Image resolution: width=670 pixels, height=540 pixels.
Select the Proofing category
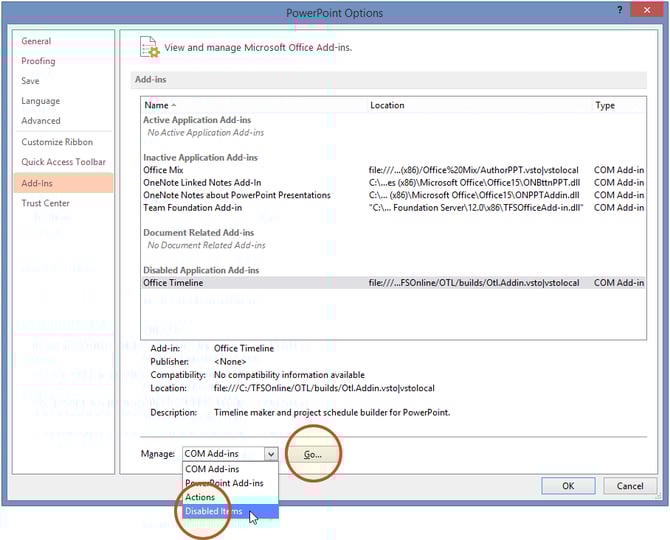click(39, 61)
